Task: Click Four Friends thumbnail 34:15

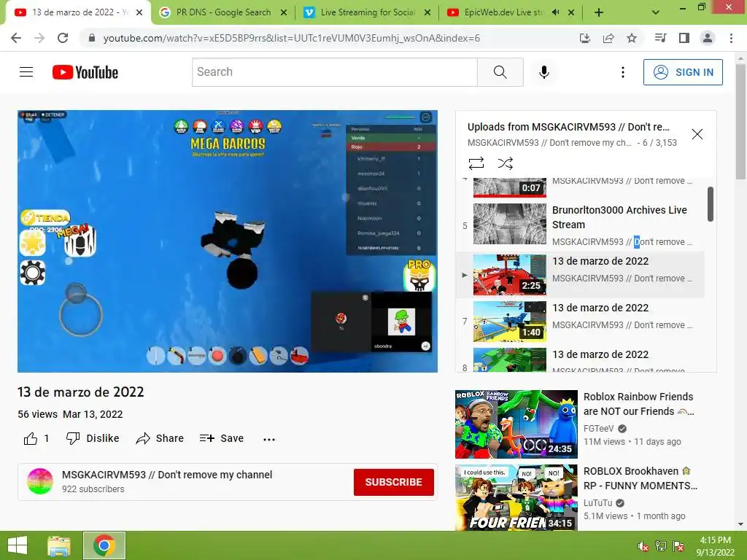Action: click(x=516, y=497)
